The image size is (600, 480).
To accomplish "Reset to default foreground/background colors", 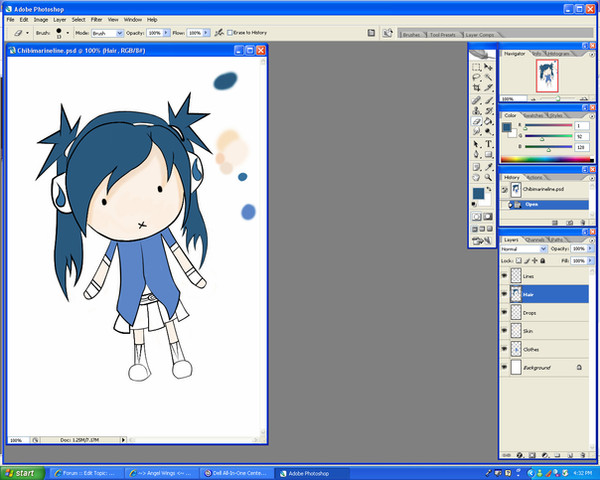I will pyautogui.click(x=474, y=204).
